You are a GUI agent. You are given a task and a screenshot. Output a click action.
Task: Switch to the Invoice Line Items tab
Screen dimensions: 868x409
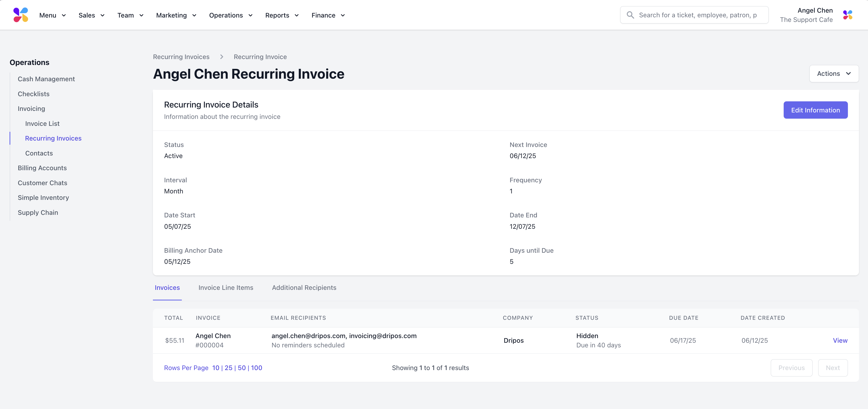coord(225,287)
